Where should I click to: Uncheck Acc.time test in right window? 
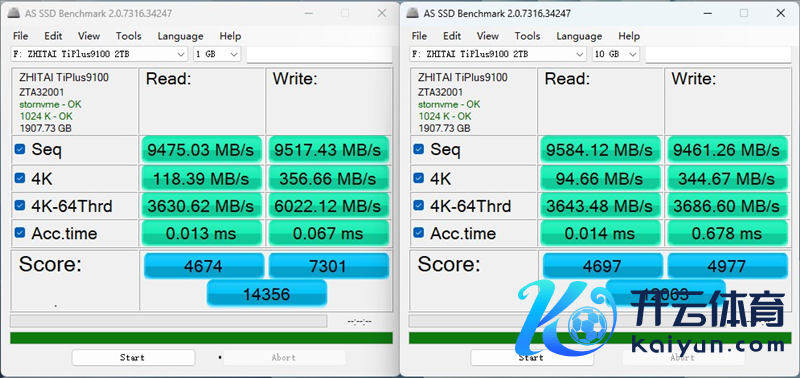[419, 233]
